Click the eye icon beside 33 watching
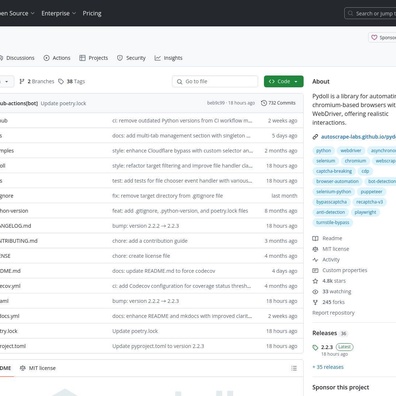 click(x=315, y=292)
